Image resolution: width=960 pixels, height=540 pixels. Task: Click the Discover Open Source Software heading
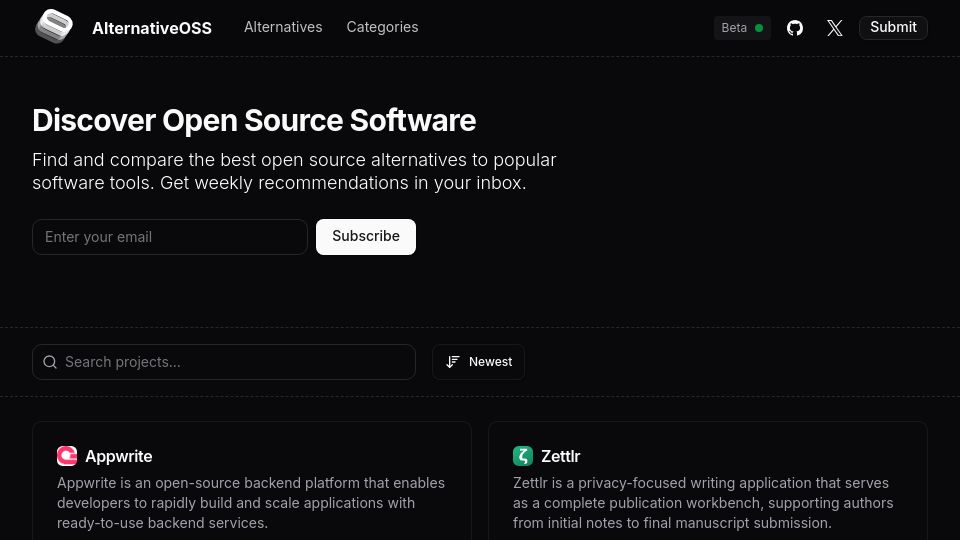(x=254, y=120)
